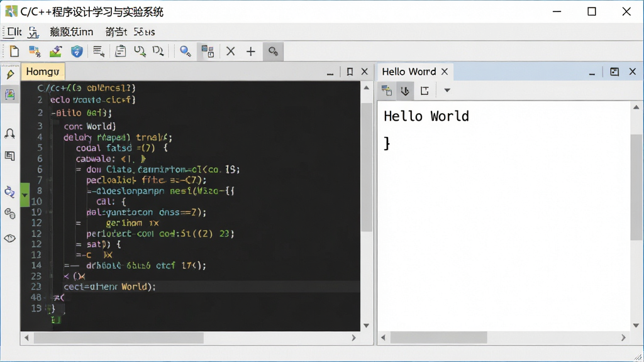Click the closing brace in output panel
The image size is (644, 362).
tap(387, 144)
